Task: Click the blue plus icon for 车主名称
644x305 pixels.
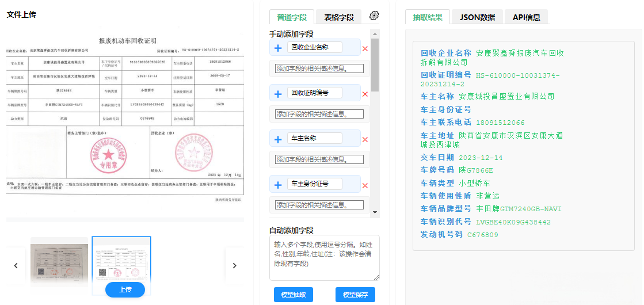Action: [x=278, y=139]
